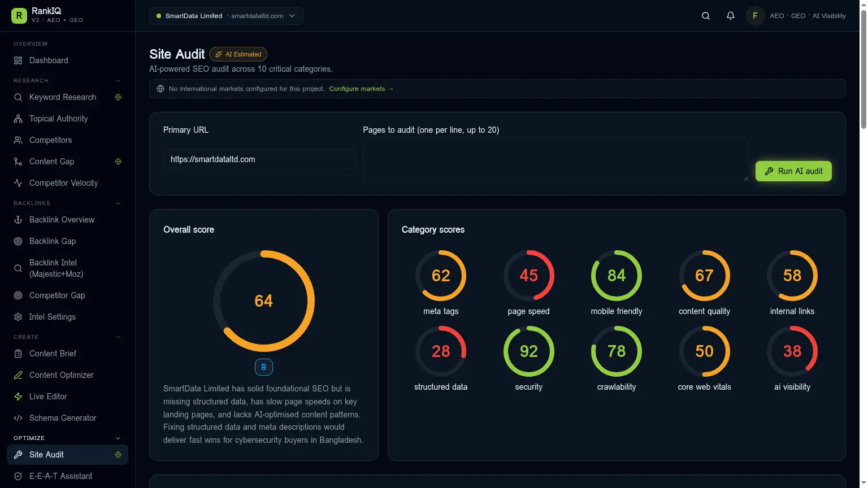The width and height of the screenshot is (868, 488).
Task: Click the Schema Generator code icon
Action: tap(18, 418)
